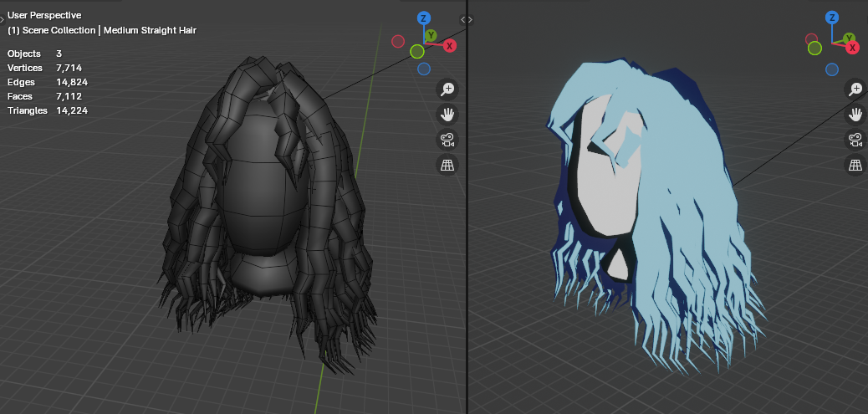The width and height of the screenshot is (868, 414).
Task: Click the 'Objects 3' statistic
Action: [x=34, y=54]
